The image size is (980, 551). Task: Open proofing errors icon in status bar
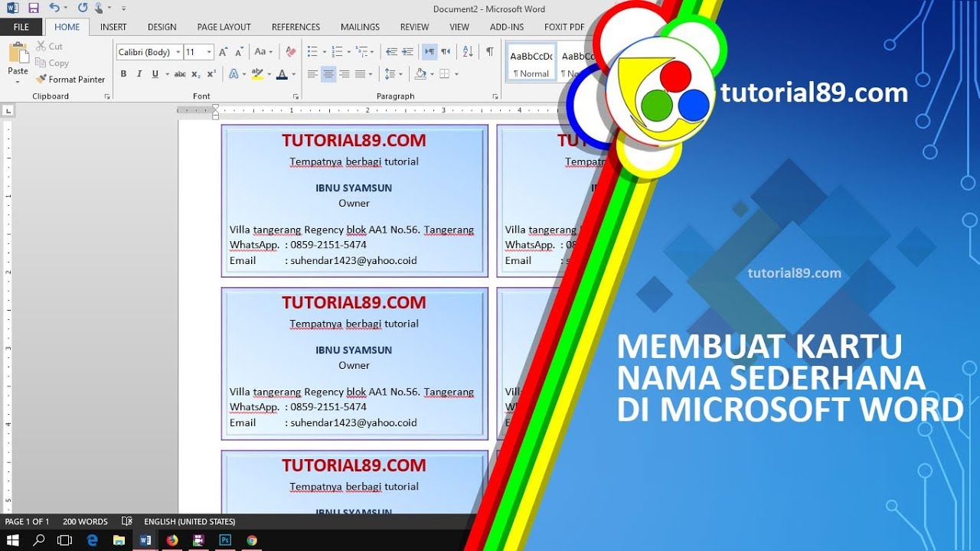(x=127, y=522)
